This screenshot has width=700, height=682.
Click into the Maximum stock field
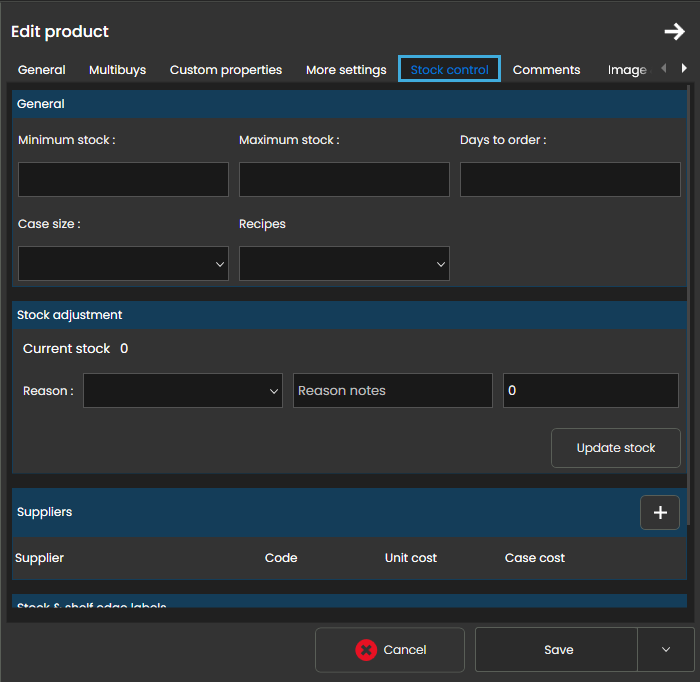pyautogui.click(x=344, y=180)
